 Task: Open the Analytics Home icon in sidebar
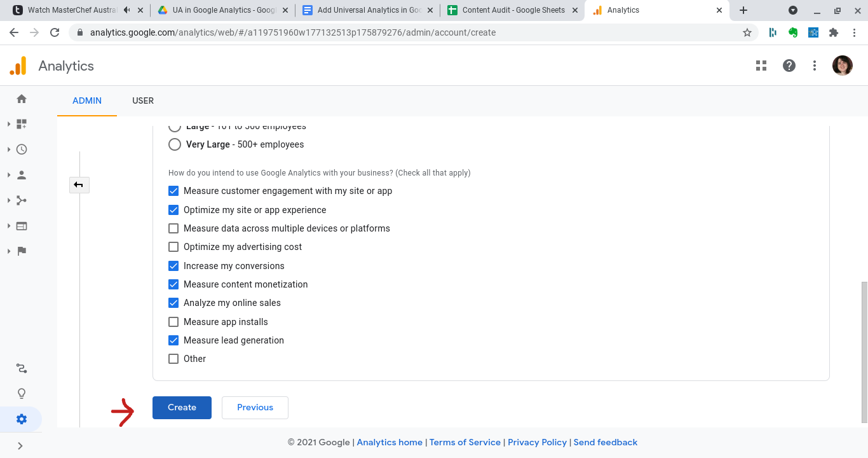[22, 99]
